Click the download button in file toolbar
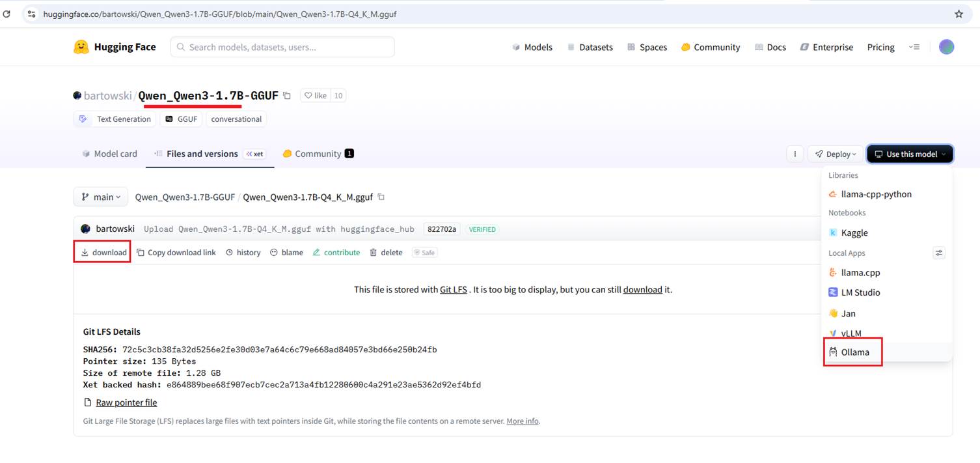Image resolution: width=980 pixels, height=463 pixels. click(x=104, y=252)
